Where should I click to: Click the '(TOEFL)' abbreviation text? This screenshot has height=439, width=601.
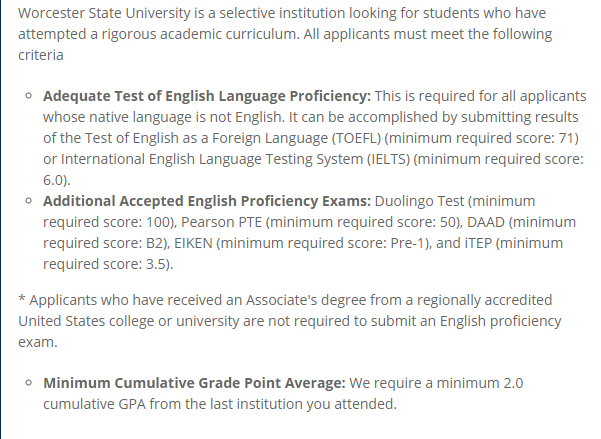click(356, 138)
